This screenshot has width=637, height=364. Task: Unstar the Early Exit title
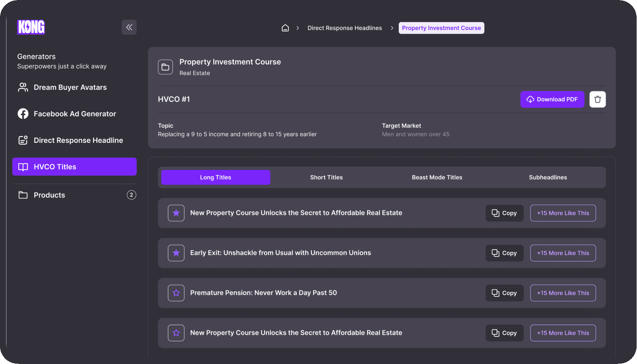[176, 253]
